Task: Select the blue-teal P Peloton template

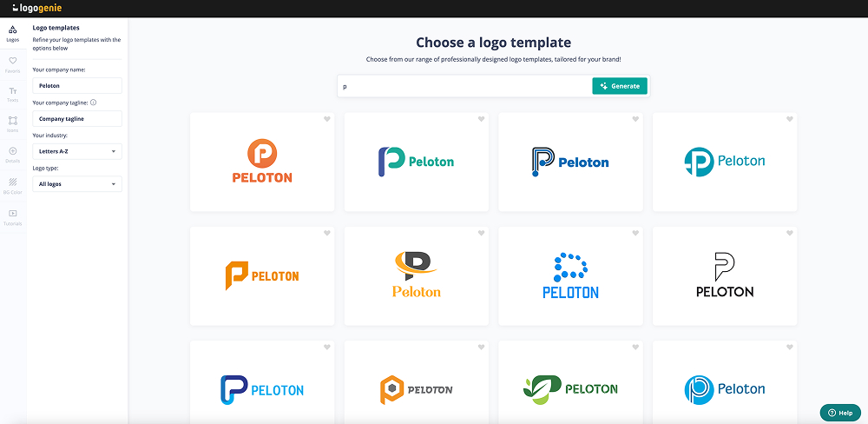Action: (417, 162)
